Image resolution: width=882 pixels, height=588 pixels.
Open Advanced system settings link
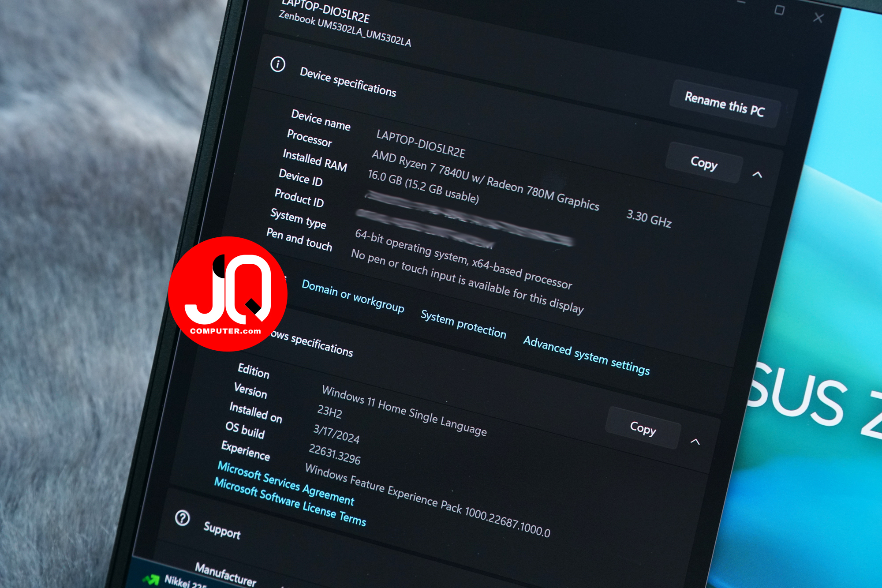[587, 355]
